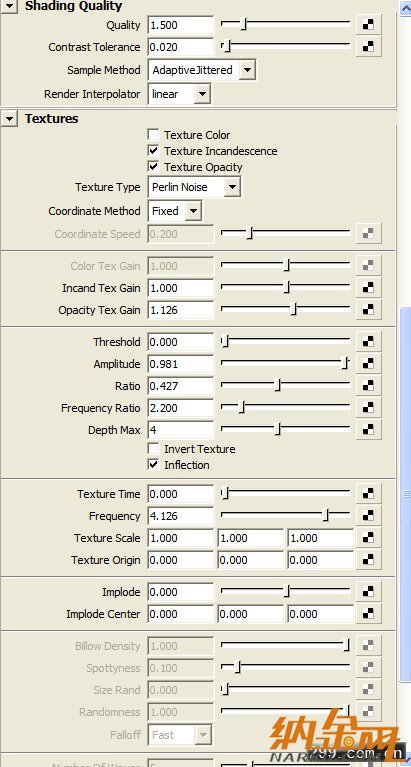
Task: Click the Texture Time map icon
Action: point(368,494)
